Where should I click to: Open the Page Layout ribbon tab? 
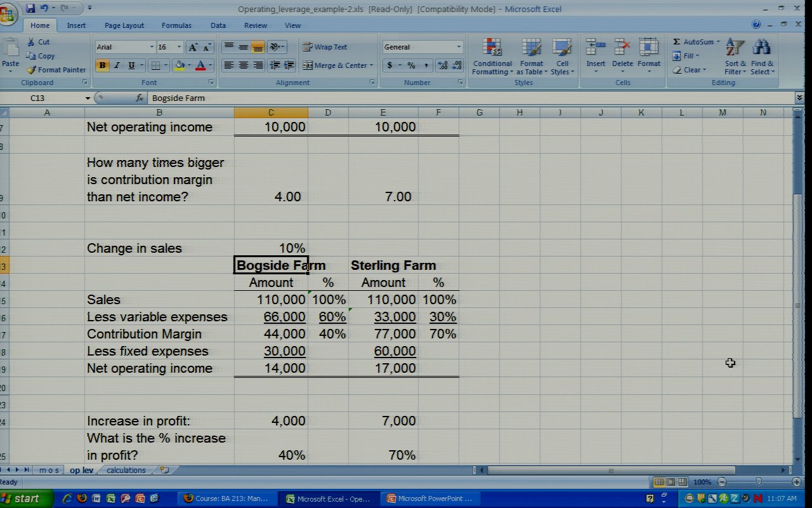[x=124, y=25]
